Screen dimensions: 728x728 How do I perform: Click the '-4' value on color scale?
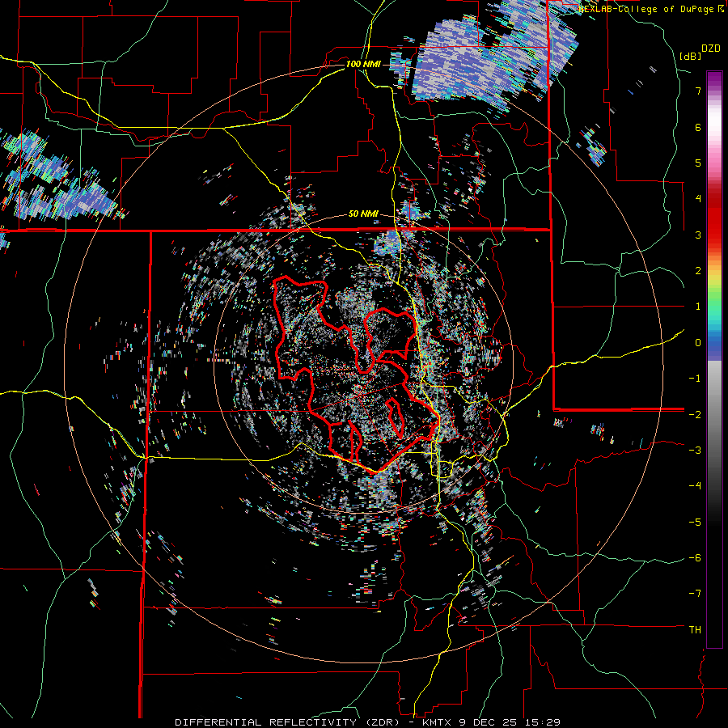[695, 486]
